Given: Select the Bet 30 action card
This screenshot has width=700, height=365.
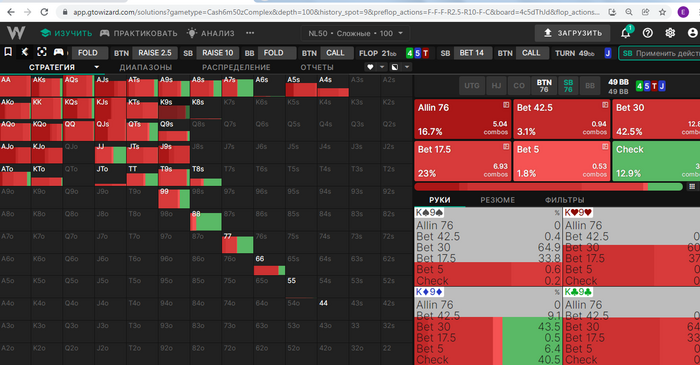Looking at the screenshot, I should coord(656,119).
